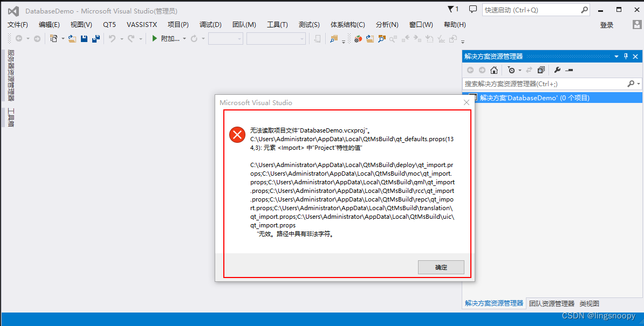Click the Preview Selected Items icon
Viewport: 644px width, 326px height.
(569, 70)
